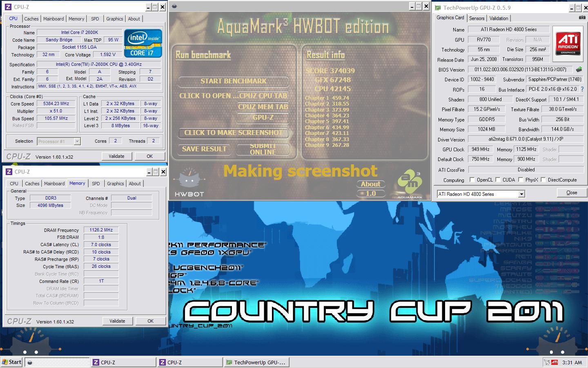Click the Memory Size 1024 MB field in GPU-Z
Viewport: 588px width, 368px height.
(x=487, y=129)
